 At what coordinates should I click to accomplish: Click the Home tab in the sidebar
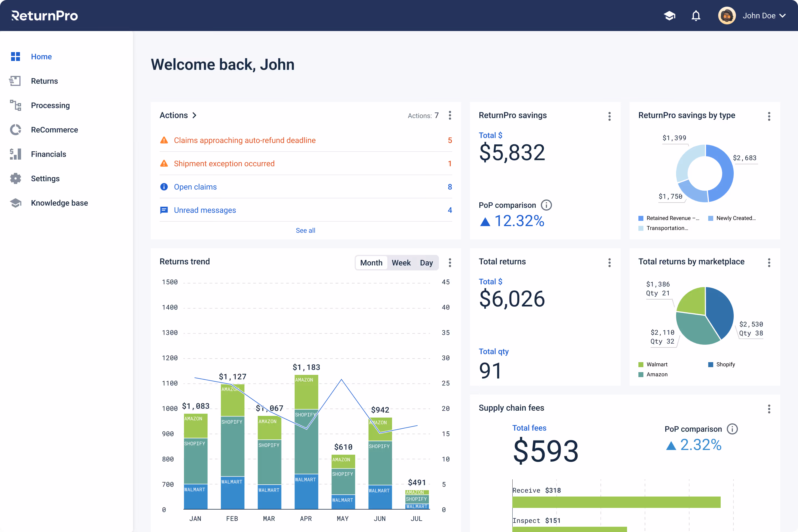41,57
